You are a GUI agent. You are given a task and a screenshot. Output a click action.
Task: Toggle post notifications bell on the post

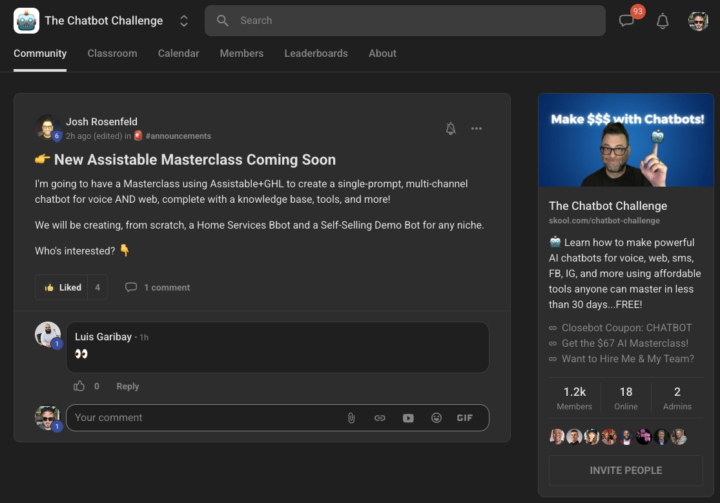[451, 128]
